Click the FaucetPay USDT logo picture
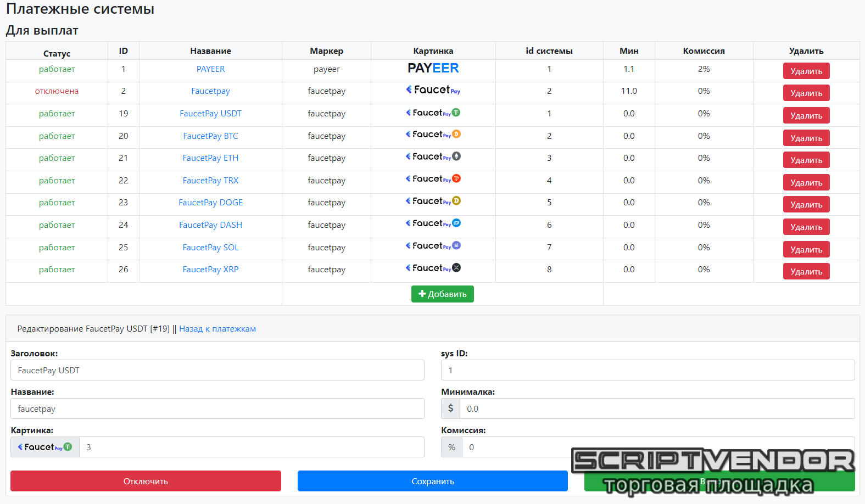 pyautogui.click(x=433, y=113)
